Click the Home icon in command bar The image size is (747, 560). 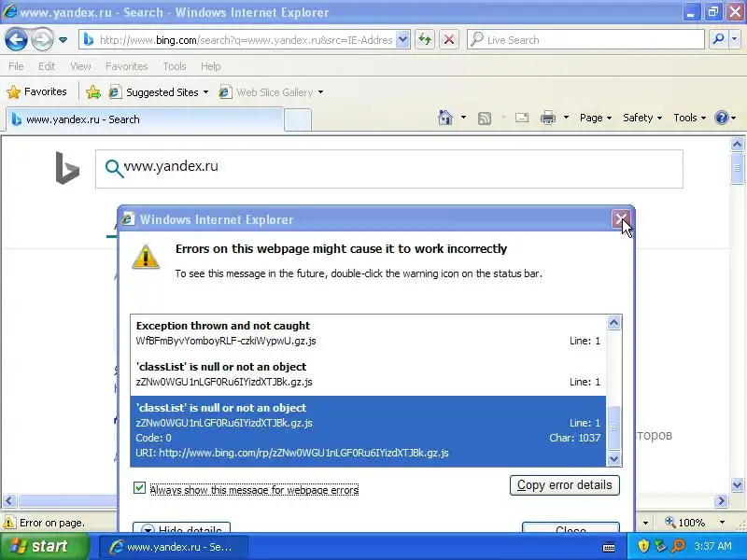pos(445,118)
